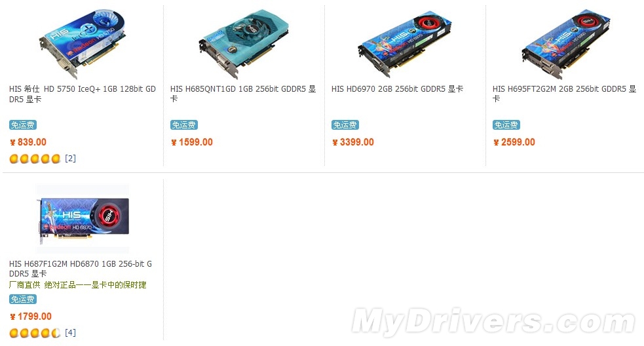The image size is (644, 346).
Task: Open the HIS HD 5750 IceQ+ product image
Action: pyautogui.click(x=82, y=45)
